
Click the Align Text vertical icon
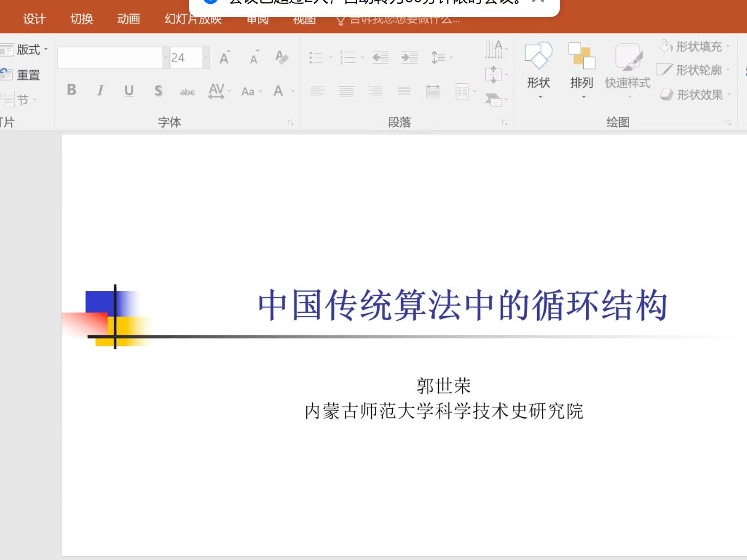493,74
